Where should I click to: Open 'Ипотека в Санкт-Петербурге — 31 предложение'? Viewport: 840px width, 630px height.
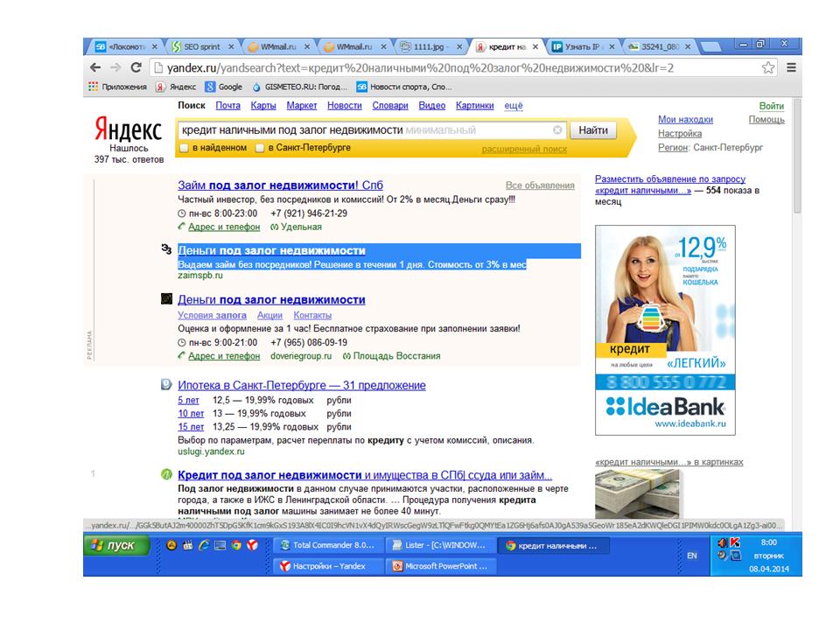[x=302, y=385]
